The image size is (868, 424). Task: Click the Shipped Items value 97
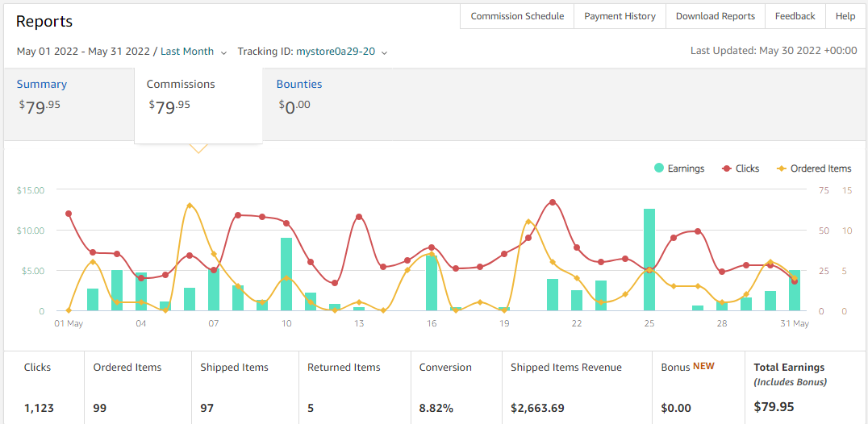point(207,409)
